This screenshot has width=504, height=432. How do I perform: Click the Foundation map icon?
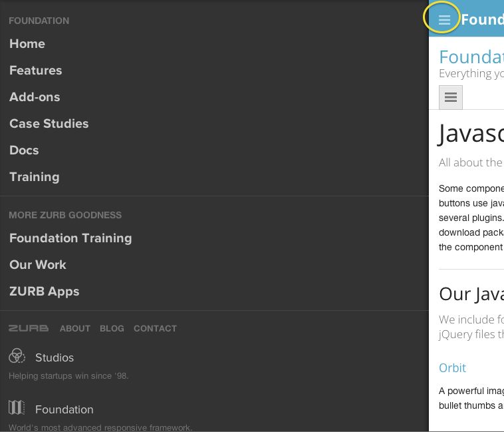click(17, 407)
